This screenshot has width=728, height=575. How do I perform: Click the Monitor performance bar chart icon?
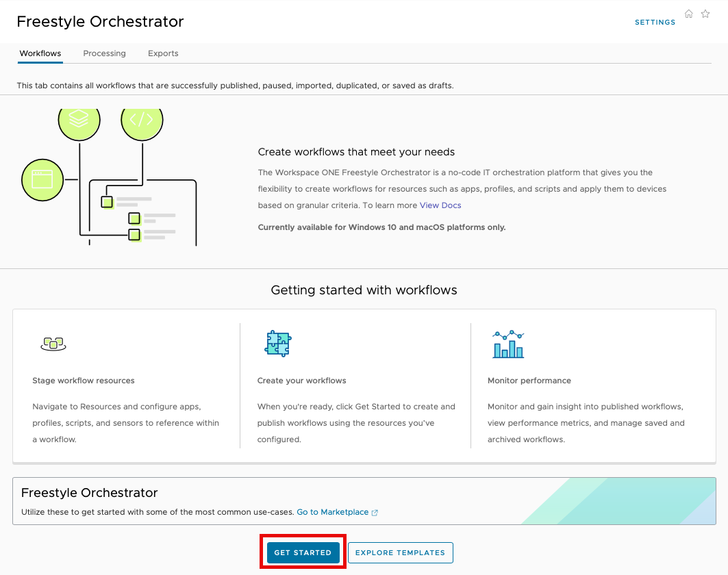508,344
